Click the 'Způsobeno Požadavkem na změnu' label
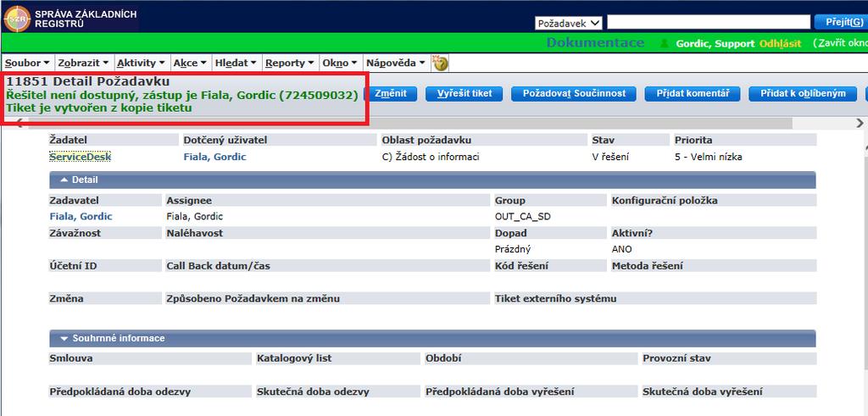 point(253,299)
